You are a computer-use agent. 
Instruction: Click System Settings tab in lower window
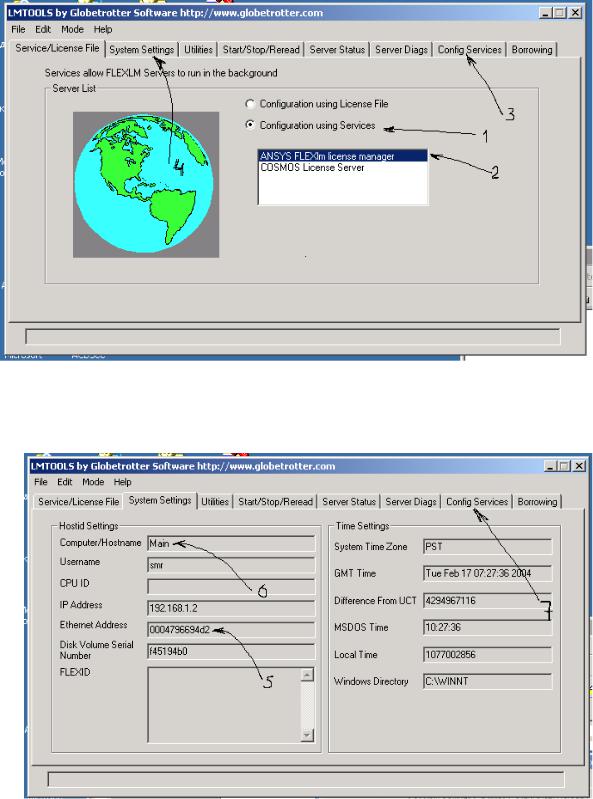coord(160,500)
